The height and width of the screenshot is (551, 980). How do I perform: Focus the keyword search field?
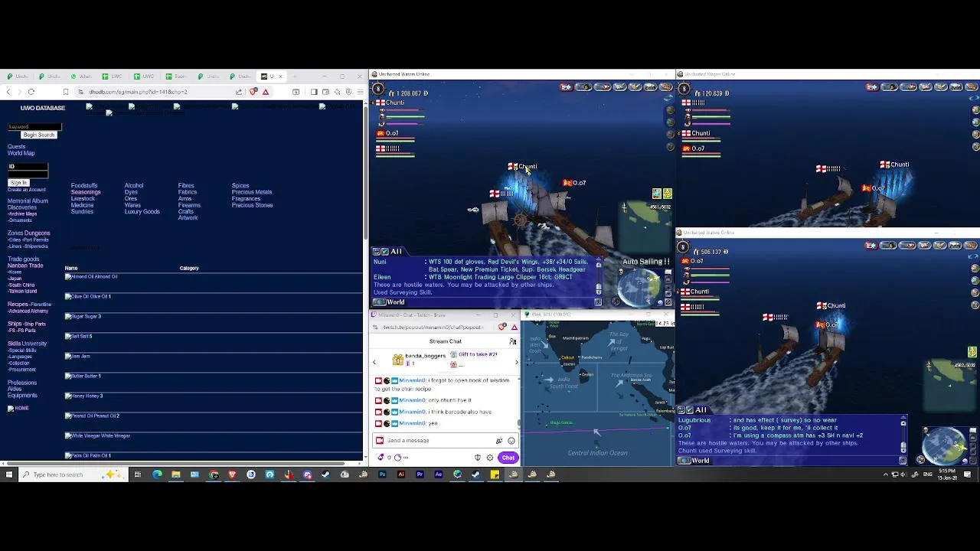click(34, 127)
